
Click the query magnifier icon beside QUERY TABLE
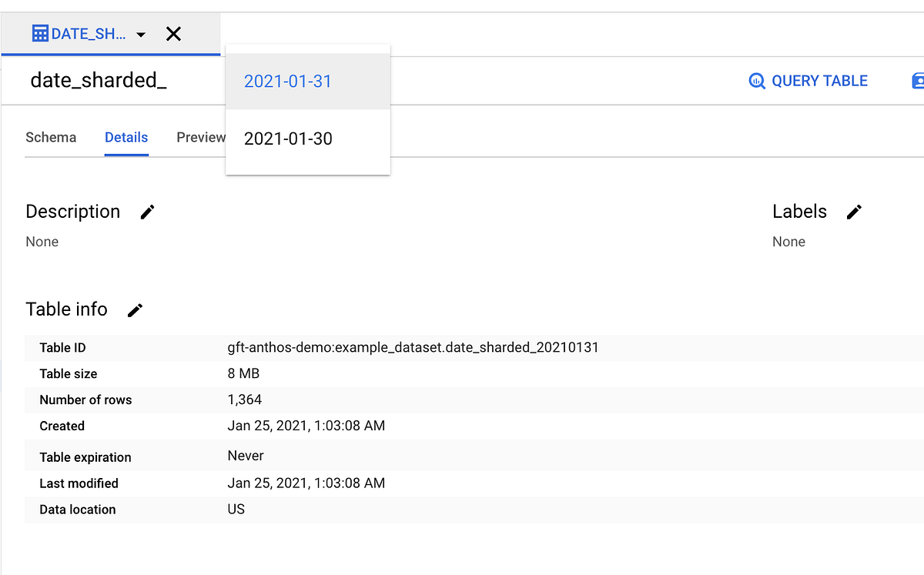tap(756, 80)
